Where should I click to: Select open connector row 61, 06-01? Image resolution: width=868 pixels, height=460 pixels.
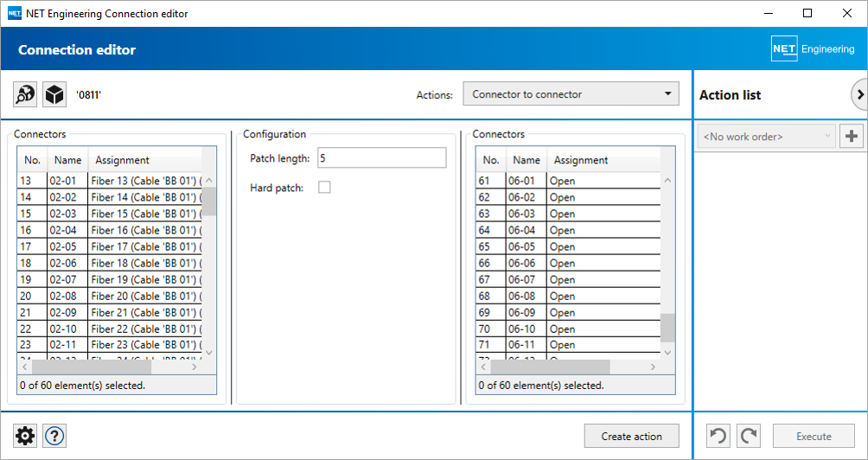569,181
